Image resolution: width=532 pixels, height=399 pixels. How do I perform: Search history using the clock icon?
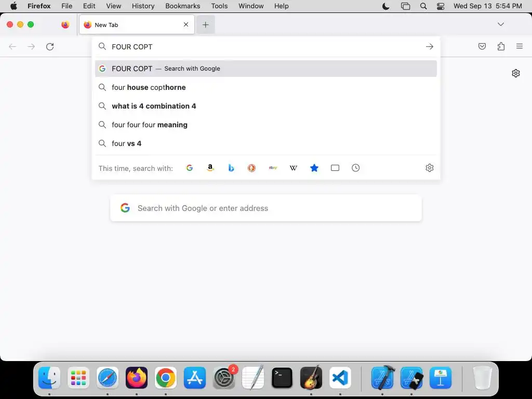[355, 168]
